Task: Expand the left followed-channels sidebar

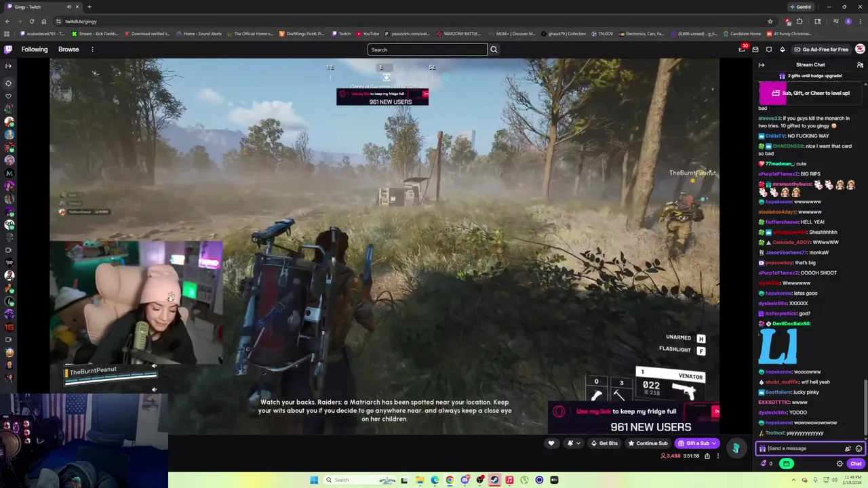Action: [x=8, y=66]
